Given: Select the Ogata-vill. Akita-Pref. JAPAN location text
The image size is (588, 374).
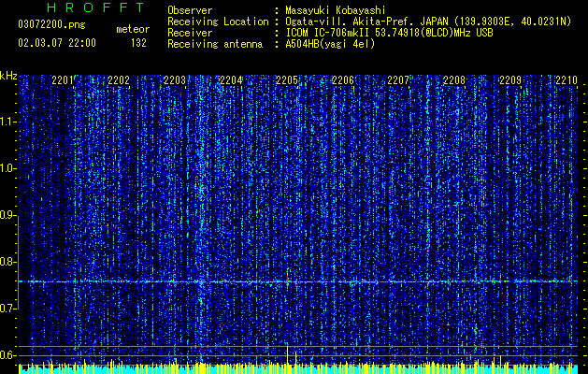Looking at the screenshot, I should (428, 22).
